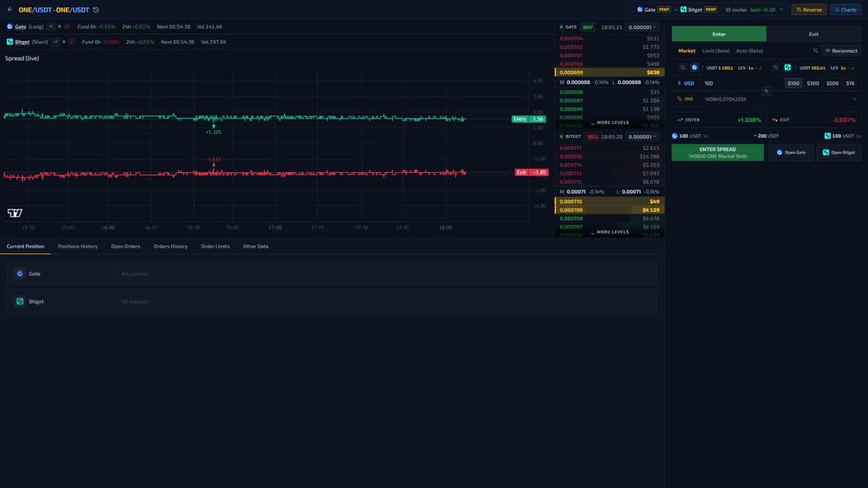The height and width of the screenshot is (488, 868).
Task: Select the $1K preset amount
Action: [850, 83]
